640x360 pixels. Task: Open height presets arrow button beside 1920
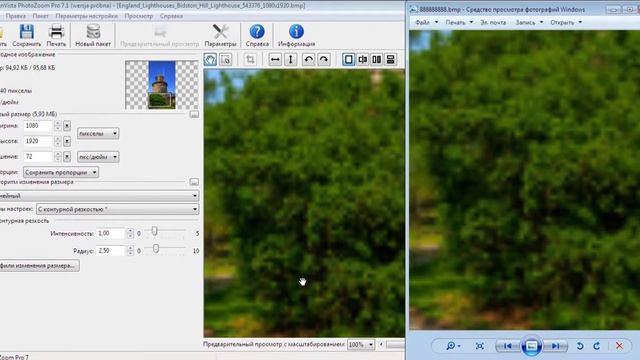tap(67, 141)
